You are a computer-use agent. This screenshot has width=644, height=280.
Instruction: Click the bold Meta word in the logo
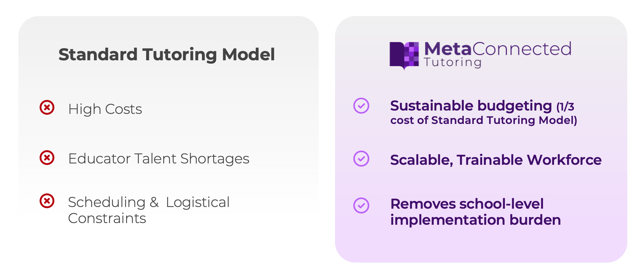448,49
